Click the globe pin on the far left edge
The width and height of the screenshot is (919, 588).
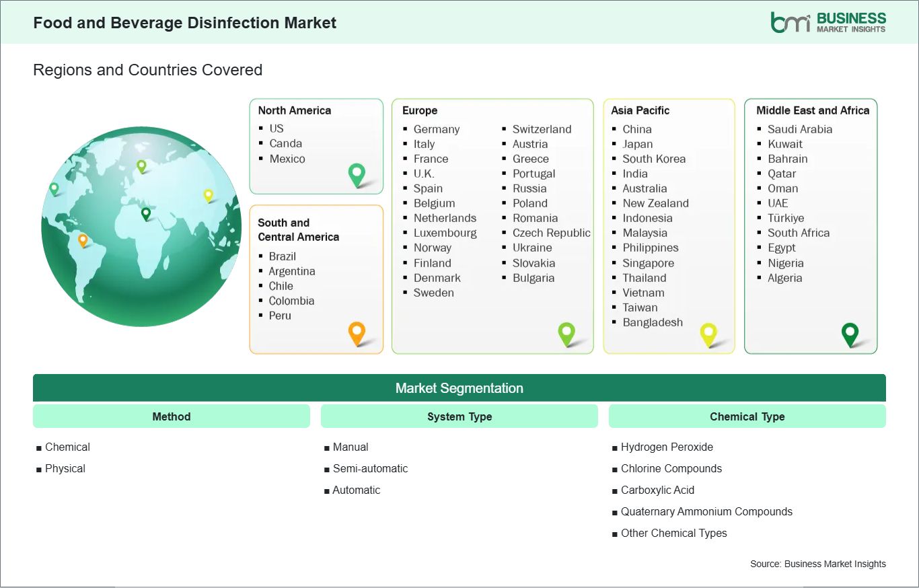tap(54, 188)
